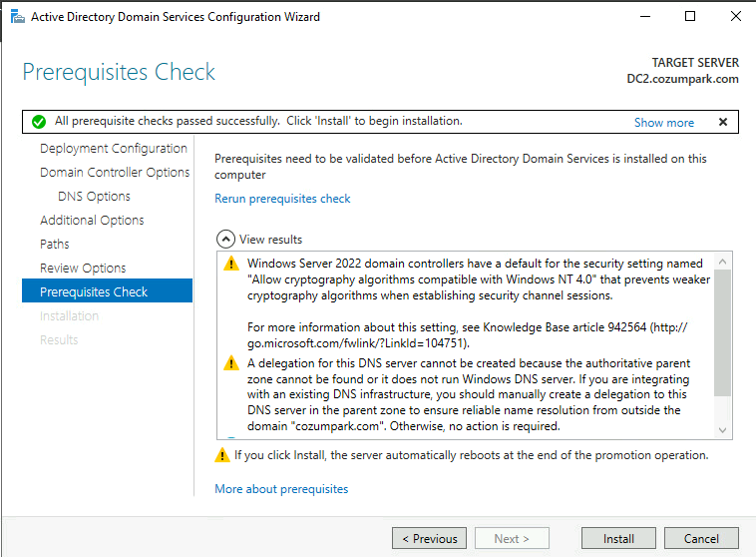This screenshot has width=756, height=557.
Task: Click the Install button
Action: pos(618,538)
